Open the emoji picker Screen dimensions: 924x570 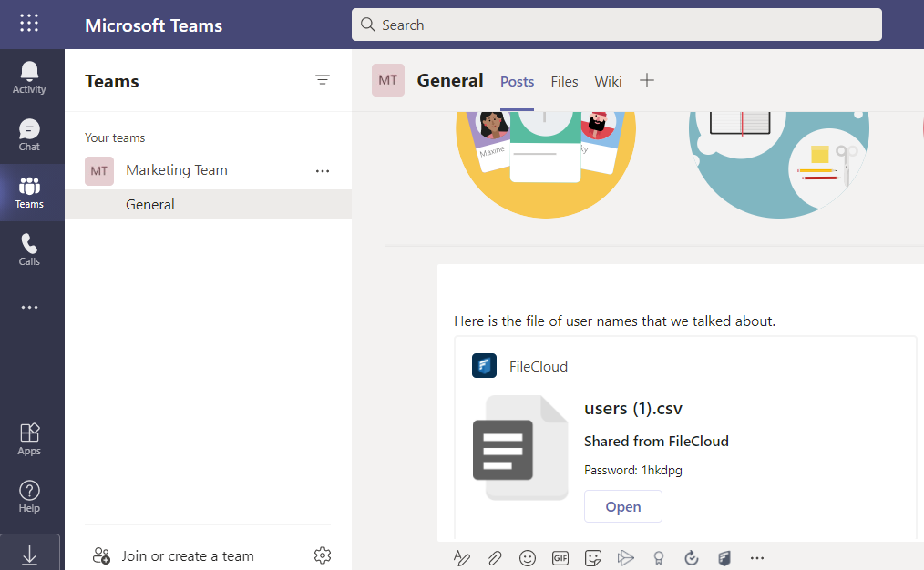click(x=528, y=558)
